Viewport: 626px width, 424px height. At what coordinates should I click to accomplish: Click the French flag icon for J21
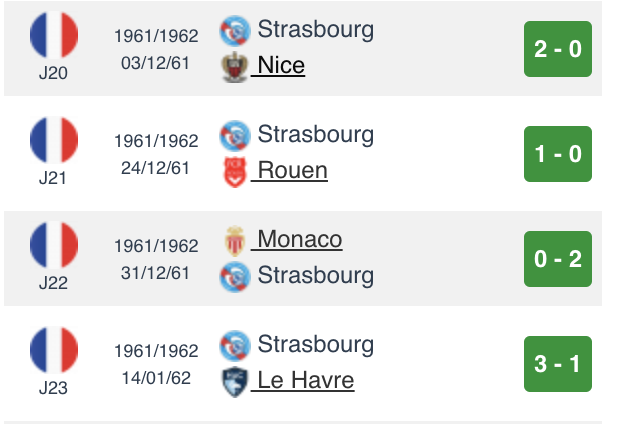click(53, 139)
